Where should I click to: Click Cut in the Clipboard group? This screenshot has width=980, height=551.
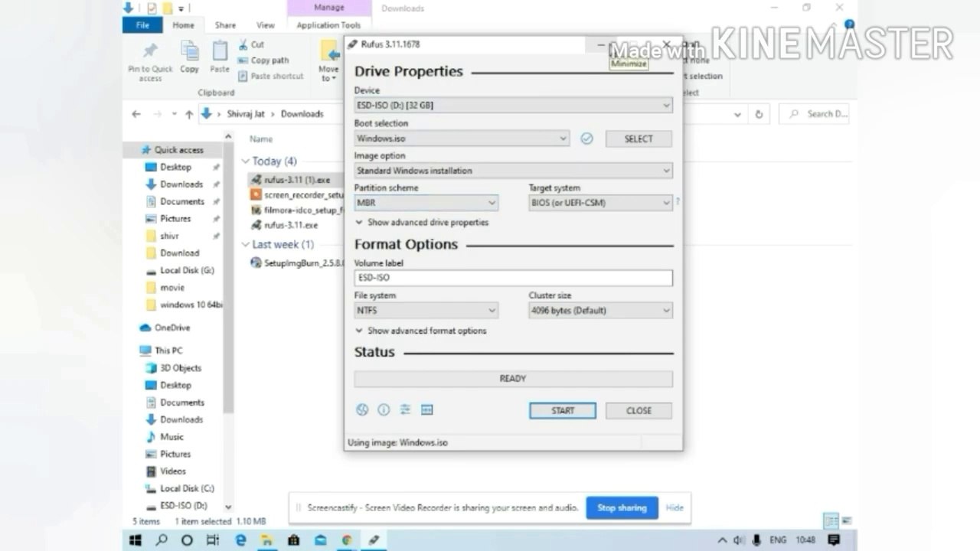251,44
